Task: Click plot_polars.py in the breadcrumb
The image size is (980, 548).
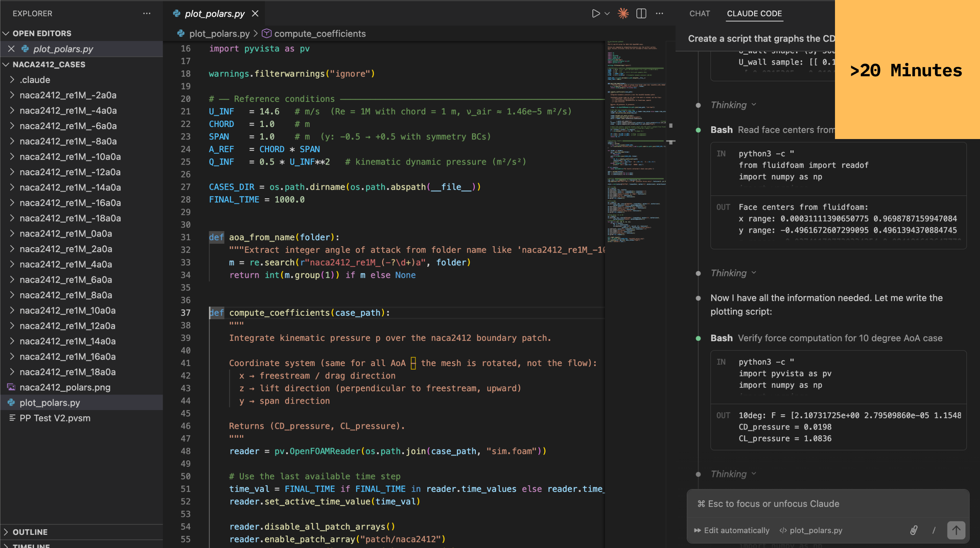Action: [219, 33]
